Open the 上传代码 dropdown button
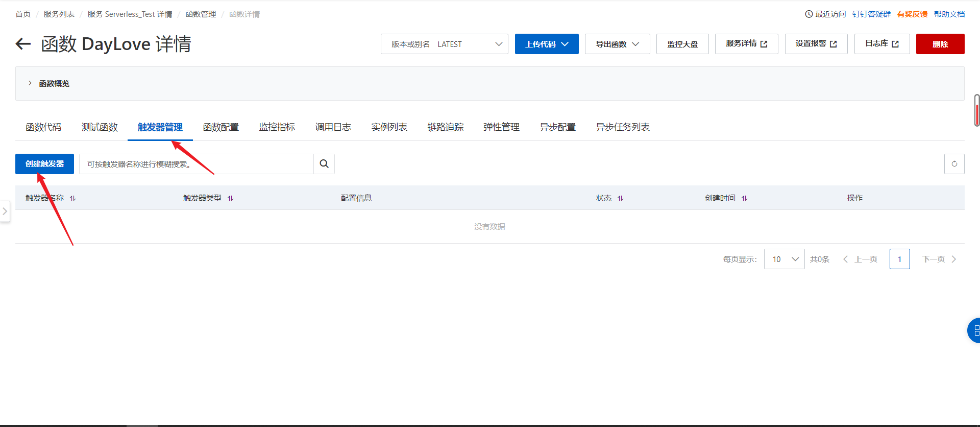 [x=547, y=44]
